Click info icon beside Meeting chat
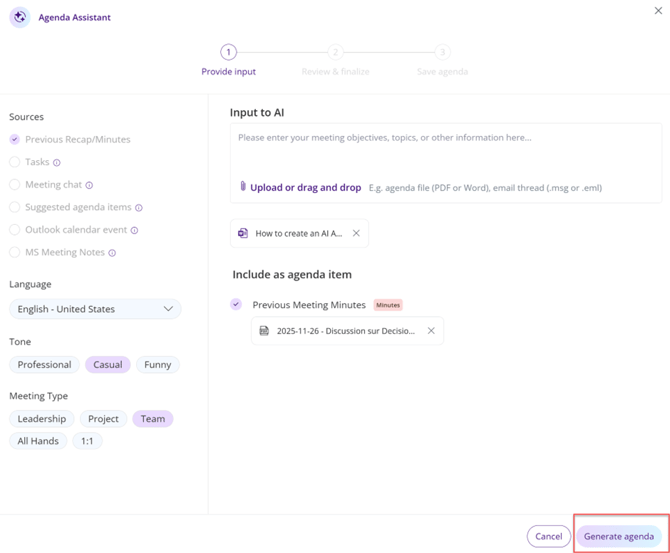Screen dimensions: 670x553 pyautogui.click(x=89, y=185)
